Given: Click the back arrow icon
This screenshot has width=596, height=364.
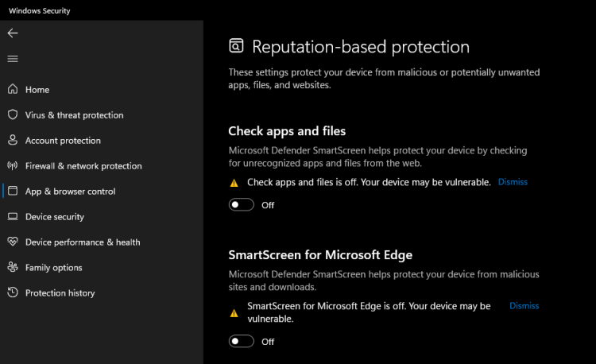Looking at the screenshot, I should coord(12,33).
